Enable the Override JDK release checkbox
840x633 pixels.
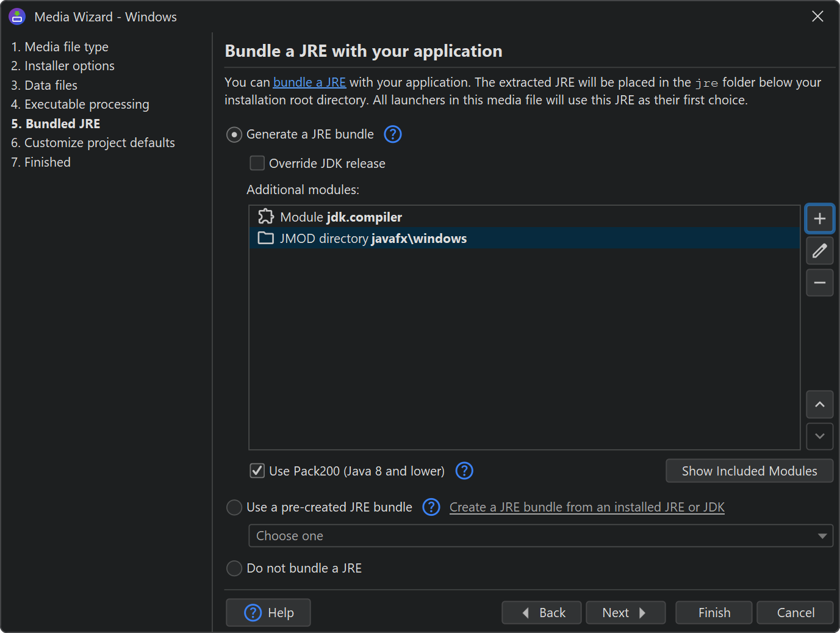pyautogui.click(x=257, y=163)
